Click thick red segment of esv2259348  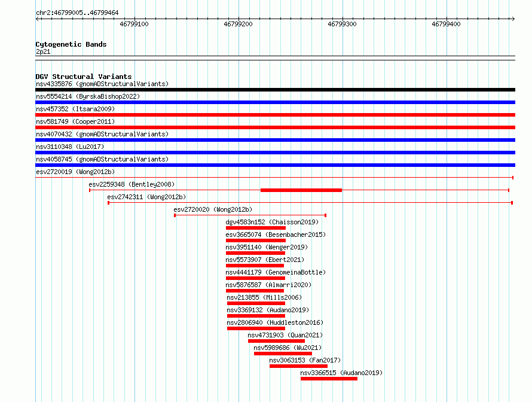[301, 190]
